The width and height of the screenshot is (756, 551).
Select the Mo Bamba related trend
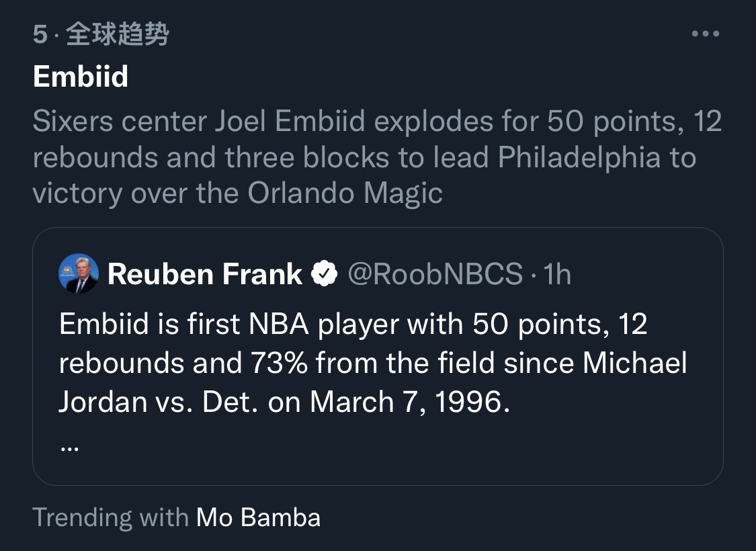pyautogui.click(x=258, y=517)
